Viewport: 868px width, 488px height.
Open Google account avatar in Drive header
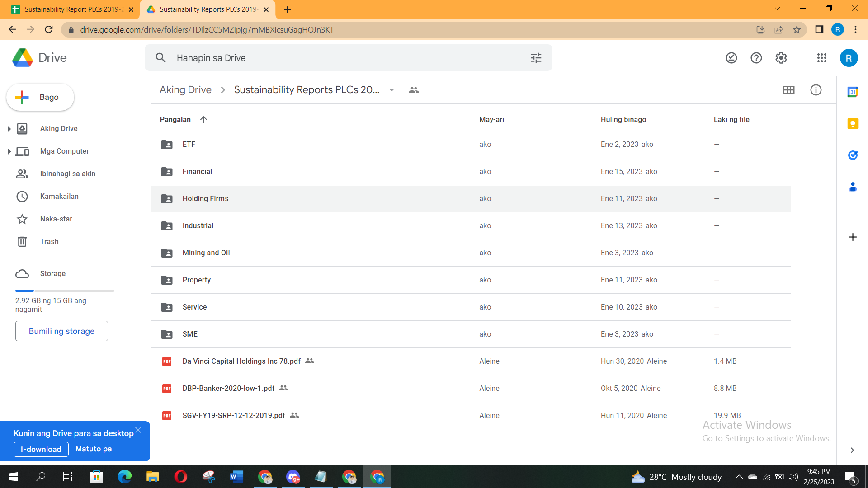click(x=849, y=58)
